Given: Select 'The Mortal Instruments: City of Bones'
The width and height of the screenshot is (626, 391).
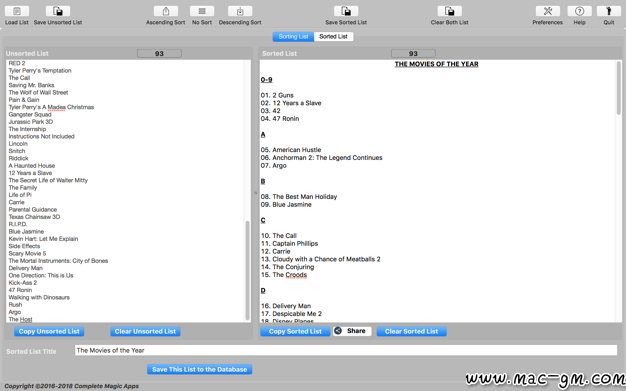Looking at the screenshot, I should click(58, 261).
